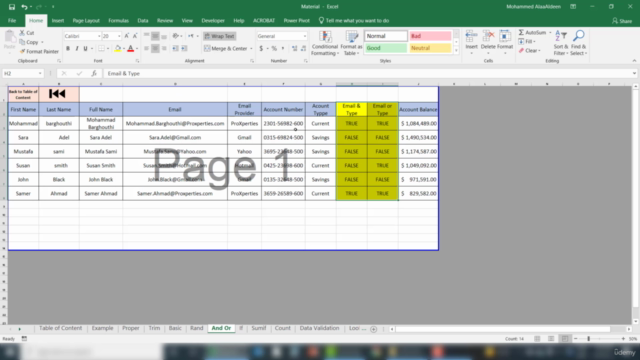This screenshot has height=360, width=640.
Task: Apply the Good cell style
Action: click(386, 48)
